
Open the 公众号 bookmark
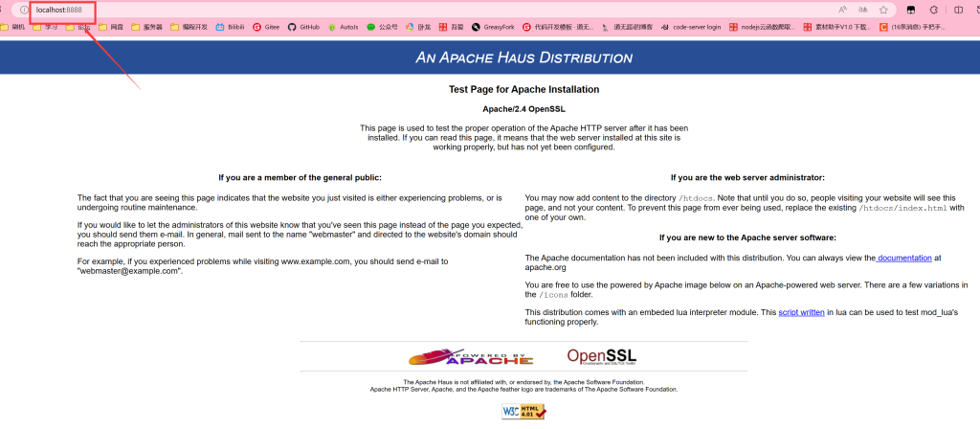click(x=383, y=28)
